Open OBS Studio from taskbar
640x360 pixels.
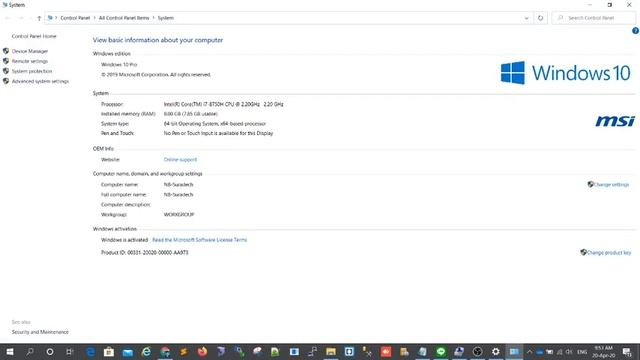[477, 352]
